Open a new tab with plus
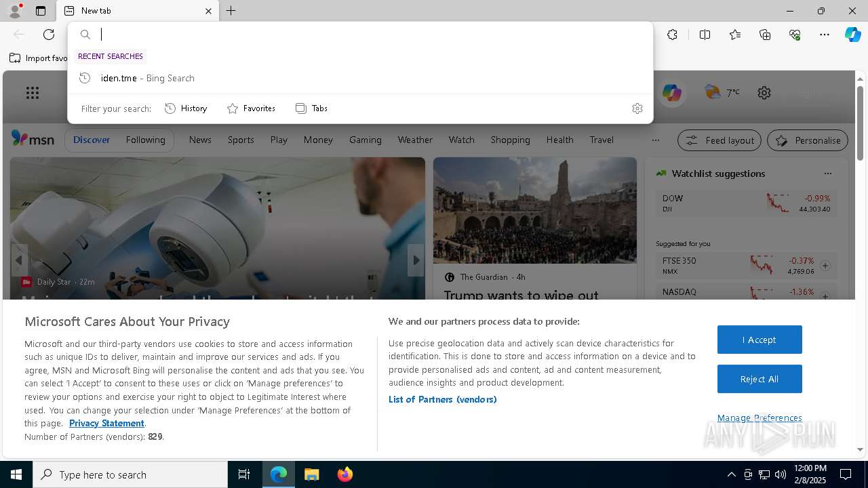This screenshot has width=868, height=488. 231,11
